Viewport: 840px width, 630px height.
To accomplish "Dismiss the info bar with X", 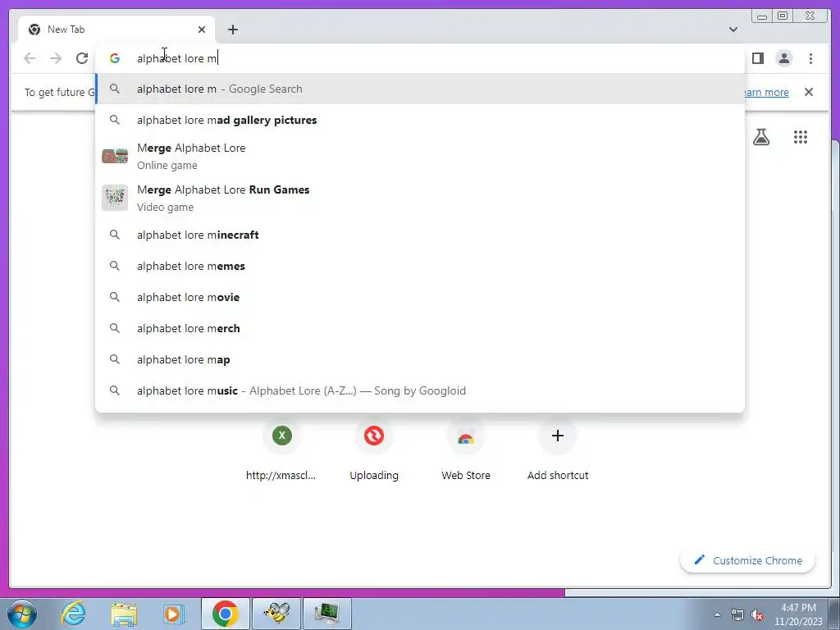I will tap(809, 92).
